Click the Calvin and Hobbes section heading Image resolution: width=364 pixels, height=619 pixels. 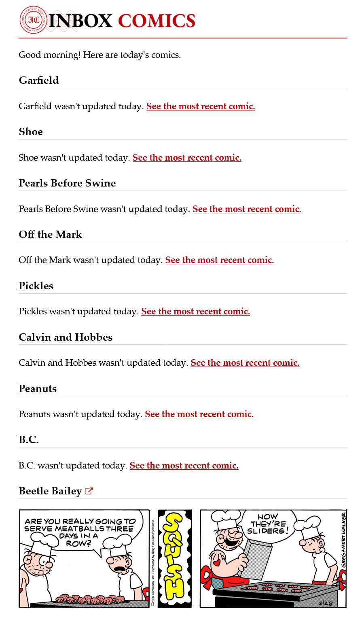pos(66,337)
